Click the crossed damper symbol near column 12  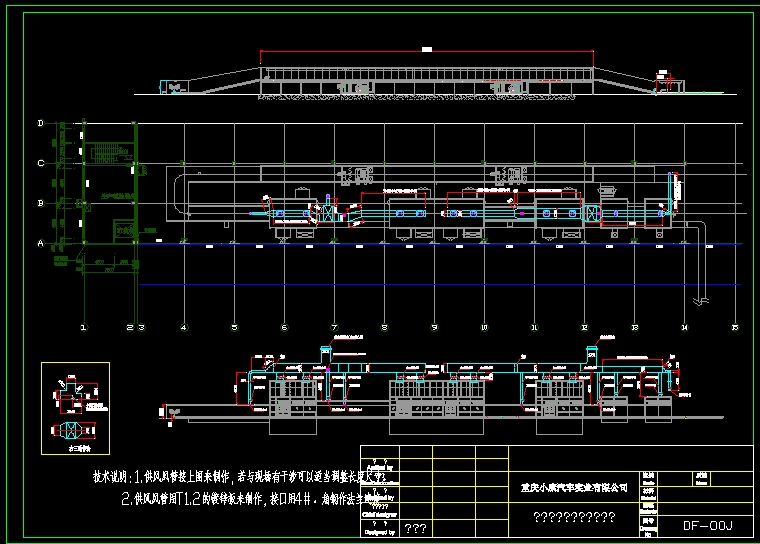click(591, 213)
